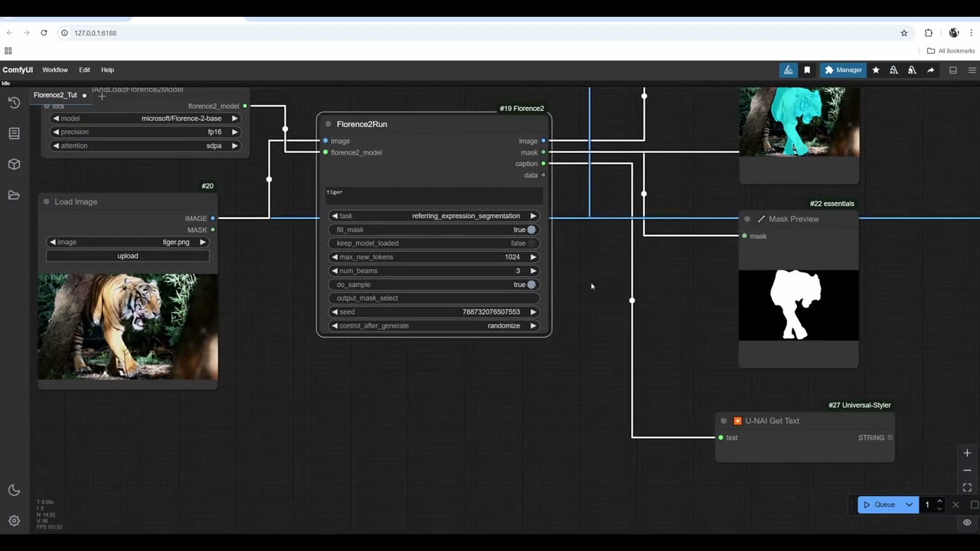Screen dimensions: 980x551
Task: Collapse the Florence2Run node dot
Action: (x=328, y=124)
